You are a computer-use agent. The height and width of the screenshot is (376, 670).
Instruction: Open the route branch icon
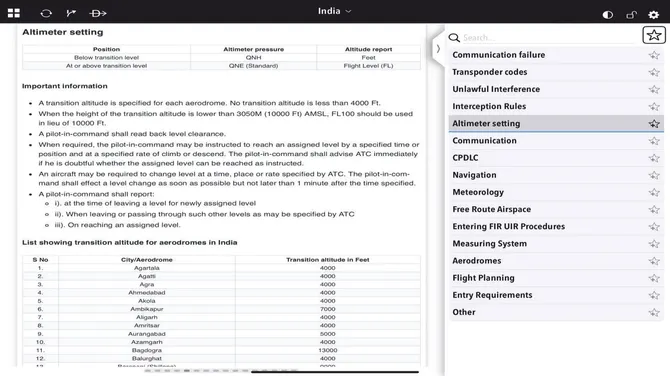[x=71, y=13]
